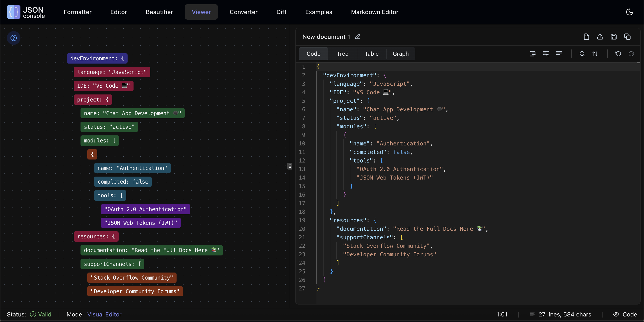Switch to the Tree tab
Image resolution: width=644 pixels, height=322 pixels.
click(342, 54)
